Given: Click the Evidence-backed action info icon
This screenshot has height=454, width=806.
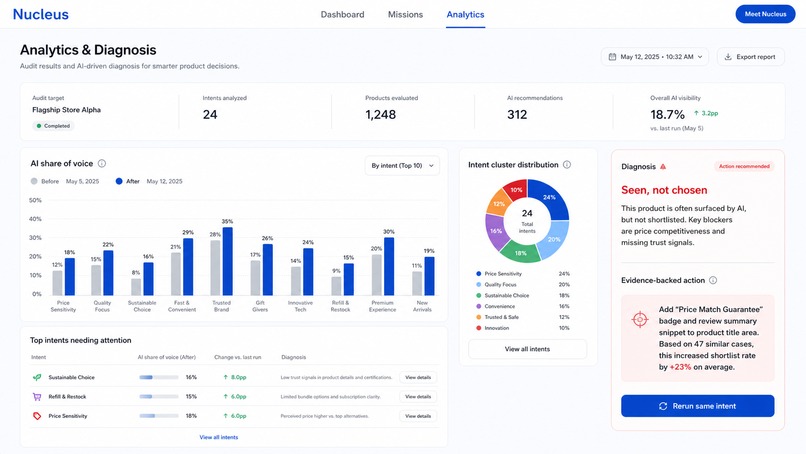Looking at the screenshot, I should pos(713,280).
